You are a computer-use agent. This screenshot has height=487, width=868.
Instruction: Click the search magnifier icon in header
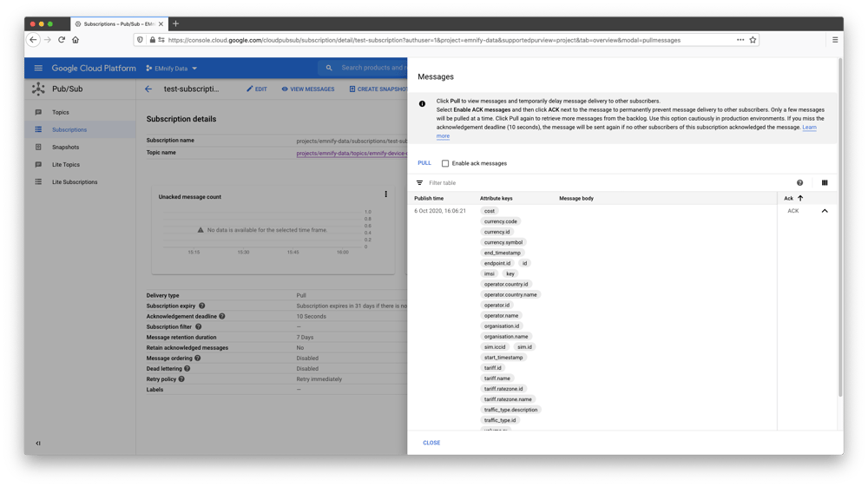pos(329,68)
